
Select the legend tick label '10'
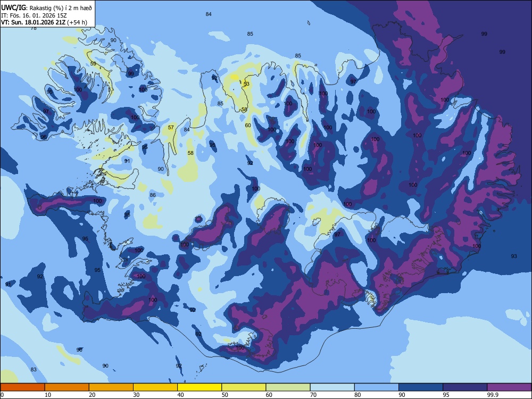pyautogui.click(x=48, y=395)
